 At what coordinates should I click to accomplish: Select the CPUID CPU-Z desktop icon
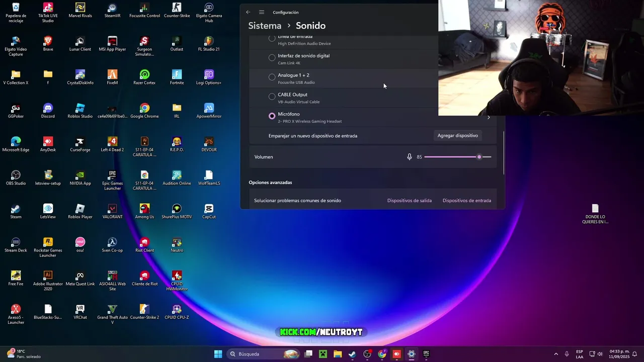point(177,312)
